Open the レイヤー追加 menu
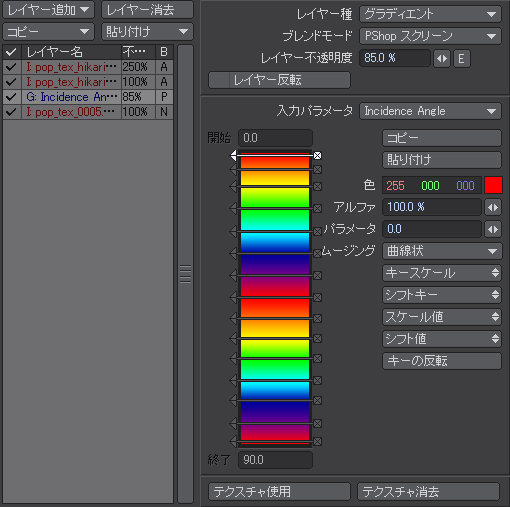Screen dimensions: 510x507 click(48, 10)
